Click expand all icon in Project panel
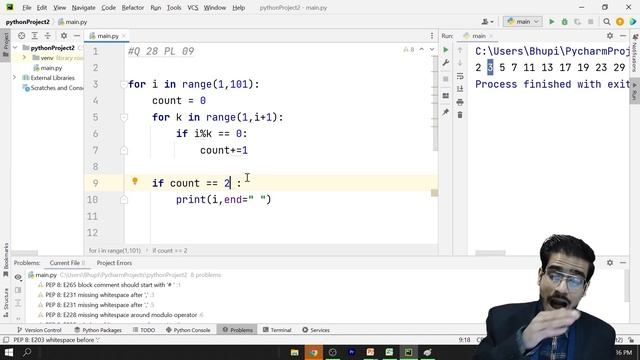Viewport: 640px width, 360px height. pos(35,36)
